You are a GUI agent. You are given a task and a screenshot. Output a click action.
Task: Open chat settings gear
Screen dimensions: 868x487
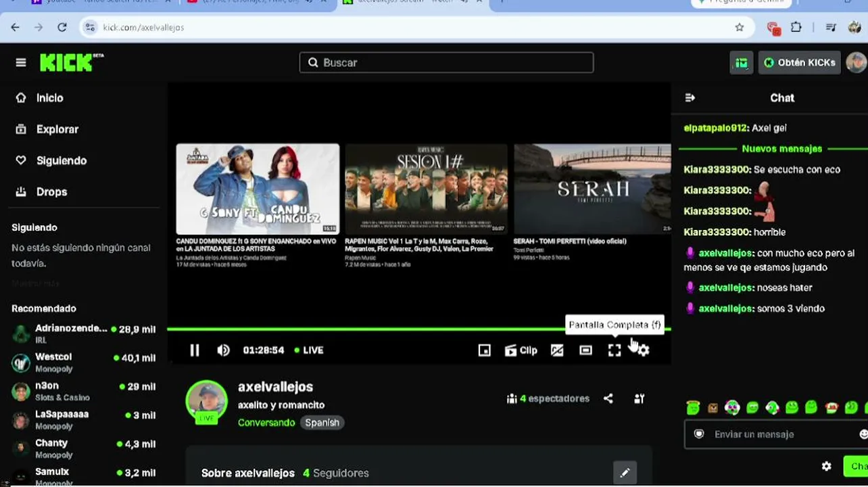click(x=826, y=466)
